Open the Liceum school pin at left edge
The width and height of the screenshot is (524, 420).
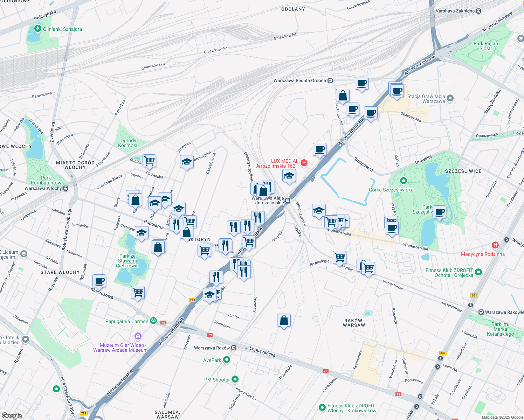[x=24, y=254]
